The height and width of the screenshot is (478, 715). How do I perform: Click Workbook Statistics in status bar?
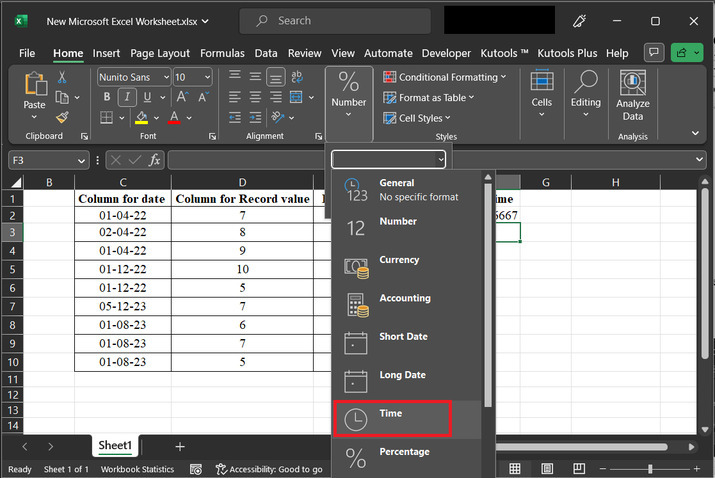click(x=137, y=469)
